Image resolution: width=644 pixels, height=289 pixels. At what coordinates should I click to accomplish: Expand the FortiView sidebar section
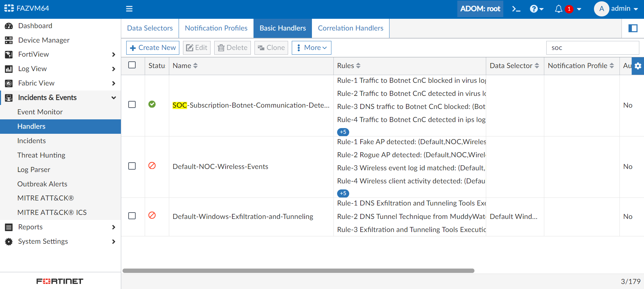pos(113,55)
